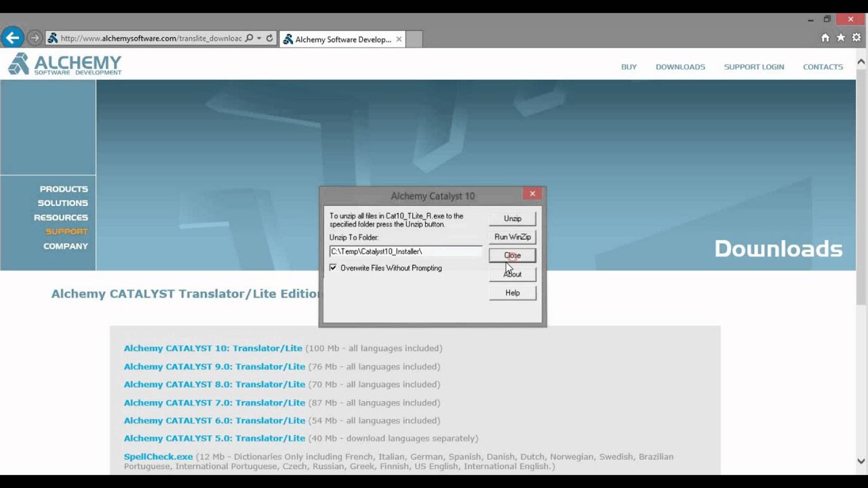Open SOLUTIONS in the sidebar
The height and width of the screenshot is (488, 868).
[62, 203]
